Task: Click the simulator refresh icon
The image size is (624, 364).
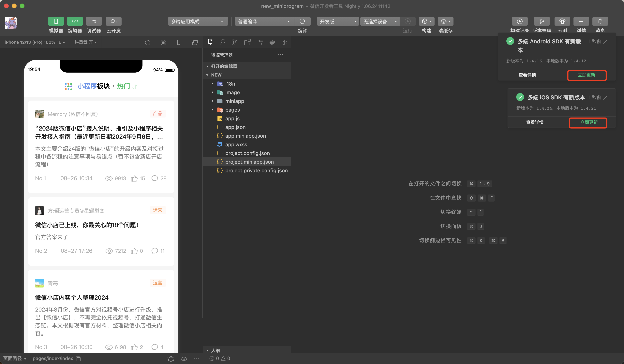Action: click(148, 43)
